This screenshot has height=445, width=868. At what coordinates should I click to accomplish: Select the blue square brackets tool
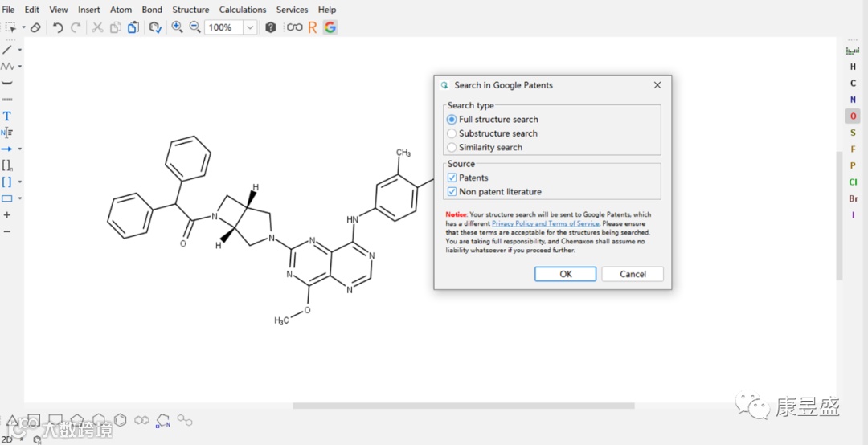(6, 182)
